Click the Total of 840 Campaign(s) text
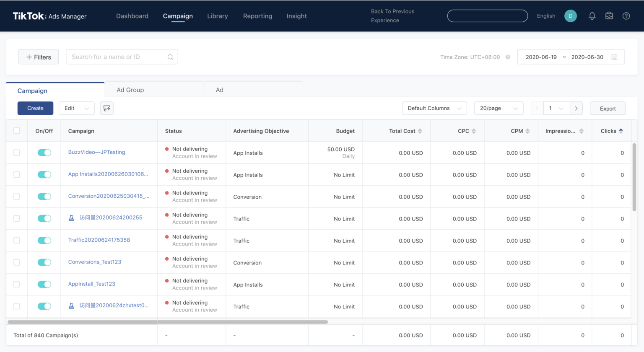Viewport: 644px width, 352px height. pyautogui.click(x=46, y=335)
